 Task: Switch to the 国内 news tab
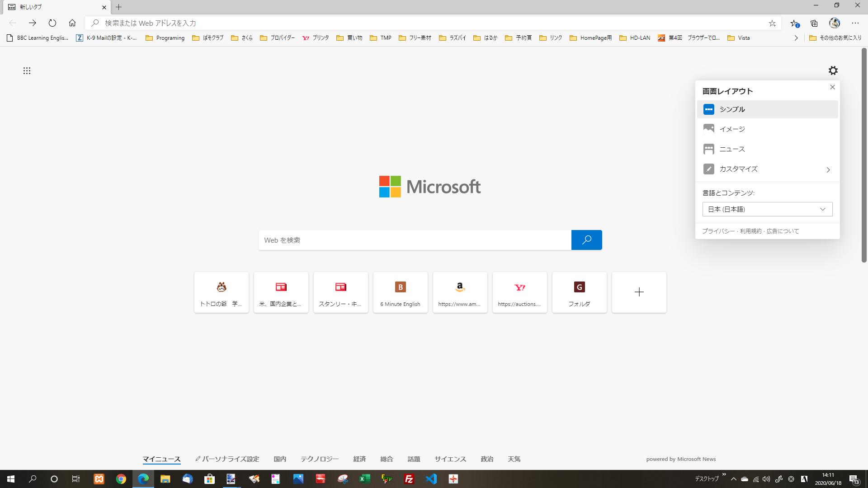point(280,459)
